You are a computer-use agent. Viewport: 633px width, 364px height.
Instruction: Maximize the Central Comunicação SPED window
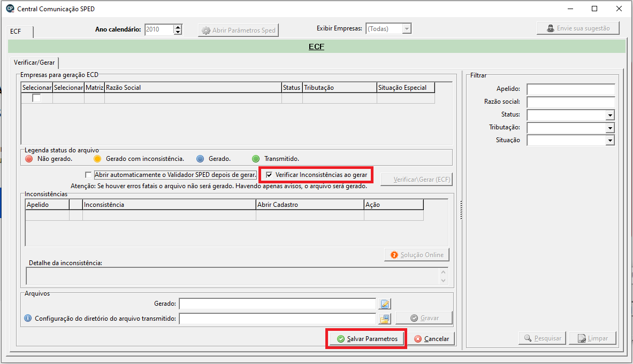coord(594,9)
